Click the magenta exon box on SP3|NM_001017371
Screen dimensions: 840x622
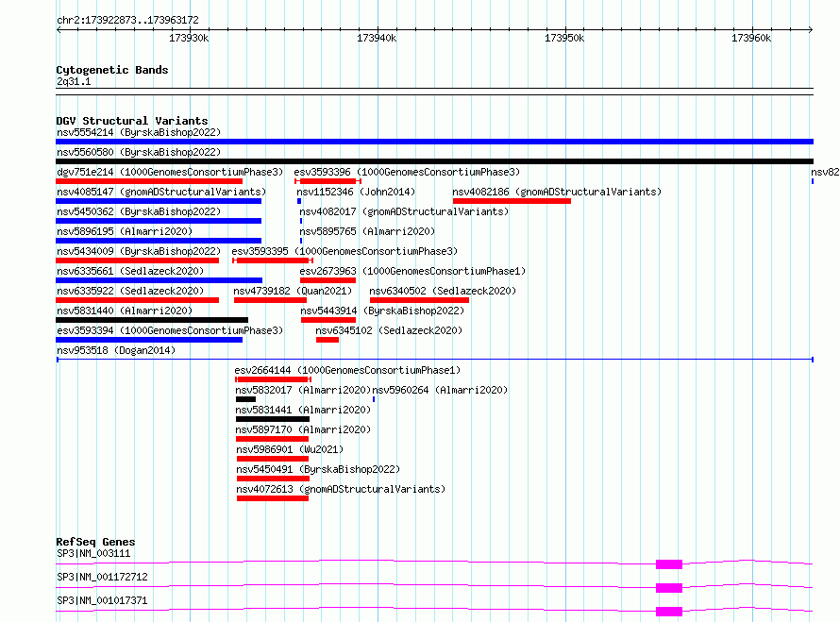tap(669, 612)
